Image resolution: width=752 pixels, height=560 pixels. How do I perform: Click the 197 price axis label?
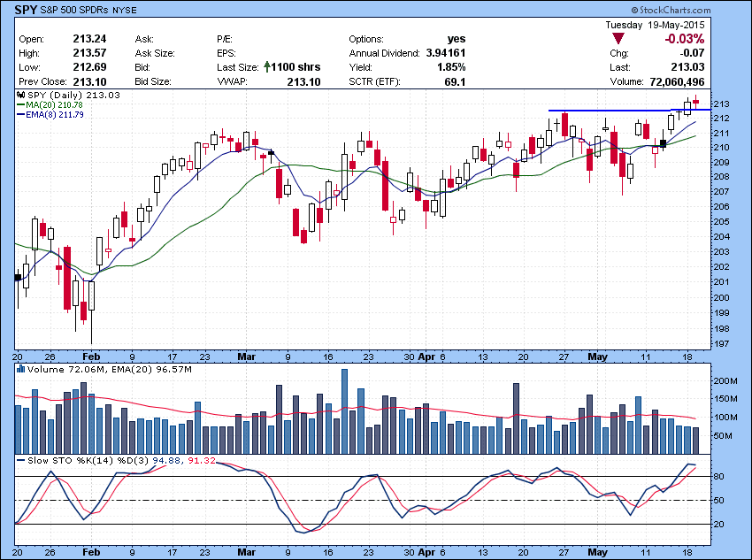(722, 344)
